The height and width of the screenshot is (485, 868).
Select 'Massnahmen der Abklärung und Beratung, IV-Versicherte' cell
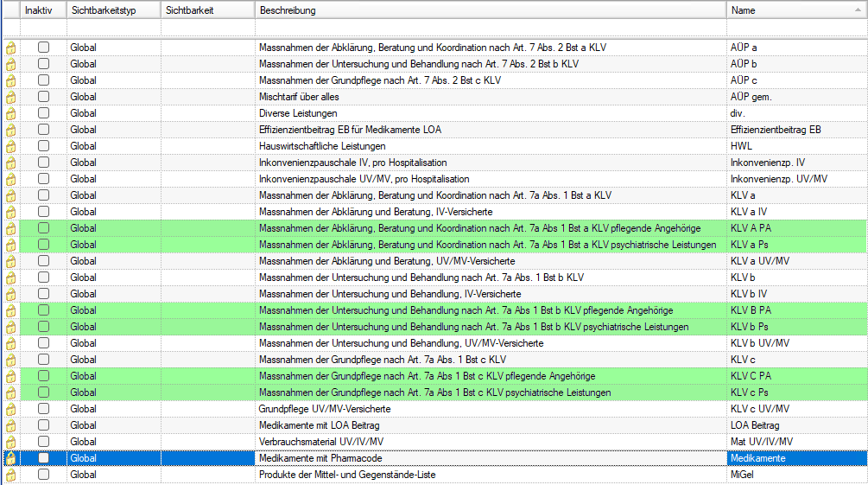tap(491, 212)
